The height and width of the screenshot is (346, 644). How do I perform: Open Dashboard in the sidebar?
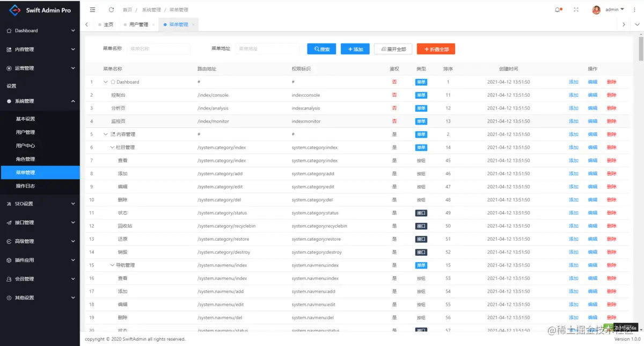(x=40, y=31)
